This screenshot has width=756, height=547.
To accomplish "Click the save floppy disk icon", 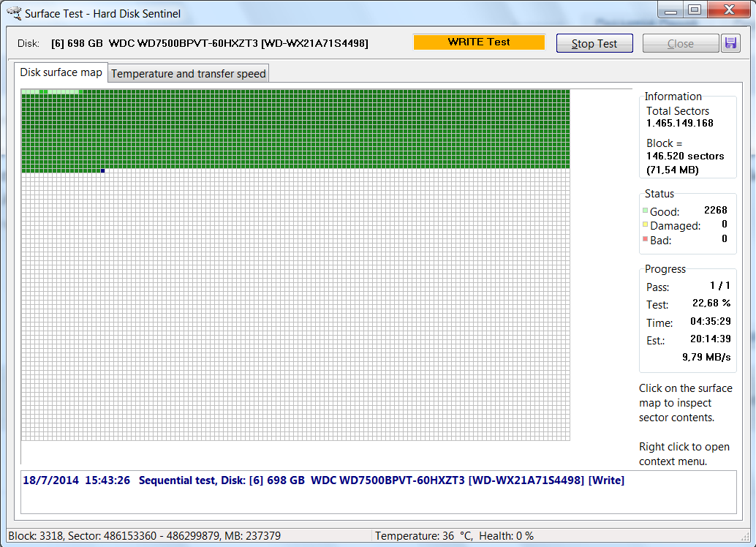I will [730, 43].
